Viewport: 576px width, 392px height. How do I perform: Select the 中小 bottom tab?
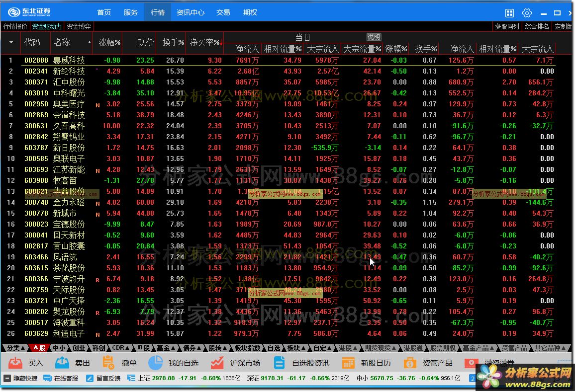pos(59,348)
